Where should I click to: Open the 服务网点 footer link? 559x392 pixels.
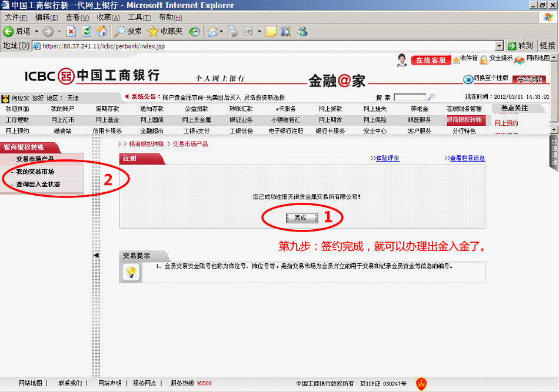145,383
